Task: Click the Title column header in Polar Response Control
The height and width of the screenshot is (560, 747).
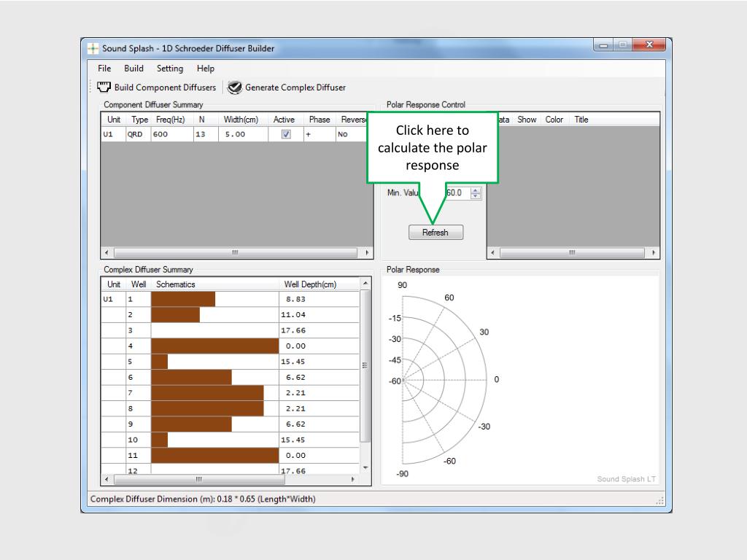Action: pos(581,120)
